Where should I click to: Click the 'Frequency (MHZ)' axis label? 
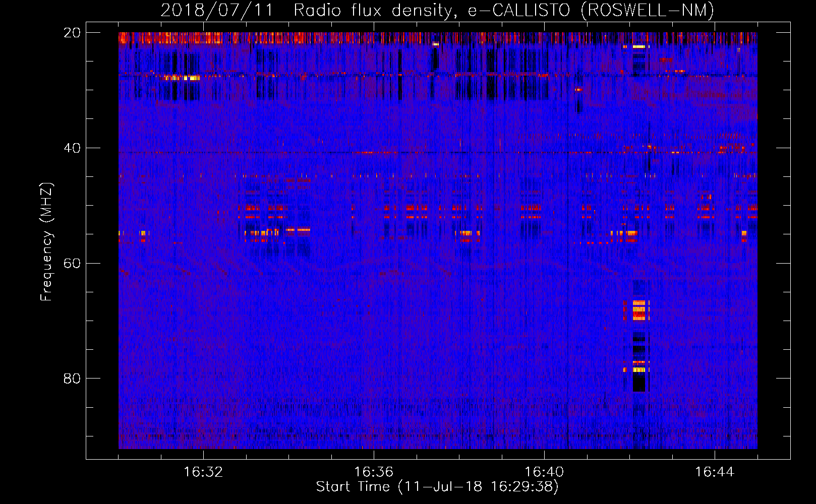(46, 242)
